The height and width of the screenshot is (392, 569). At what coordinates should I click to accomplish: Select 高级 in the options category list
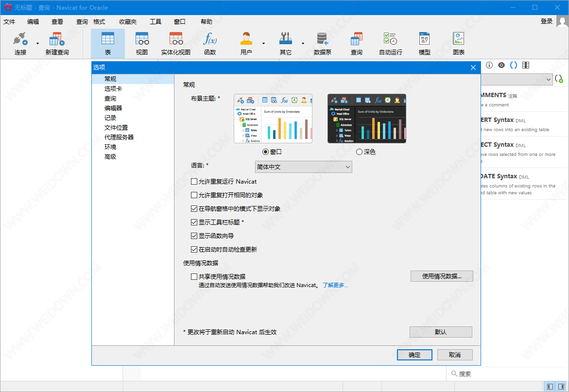[110, 157]
